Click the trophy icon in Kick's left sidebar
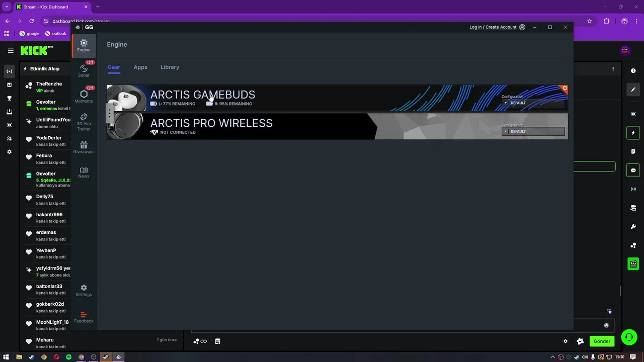This screenshot has width=644, height=362. (x=9, y=98)
